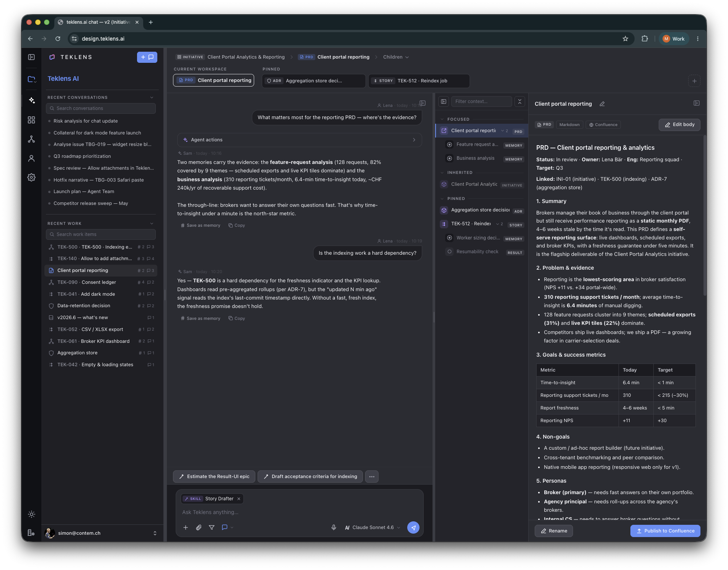Attach a file with paperclip icon
Viewport: 728px width, 570px height.
(199, 527)
